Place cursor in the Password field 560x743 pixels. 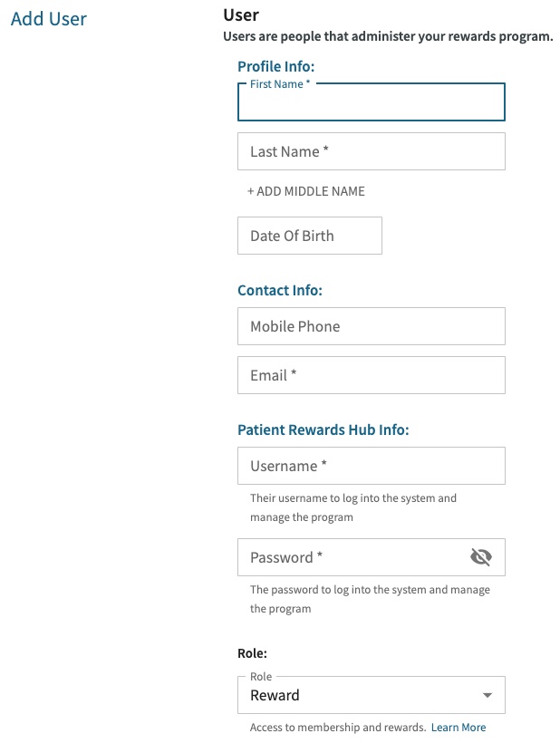point(353,557)
